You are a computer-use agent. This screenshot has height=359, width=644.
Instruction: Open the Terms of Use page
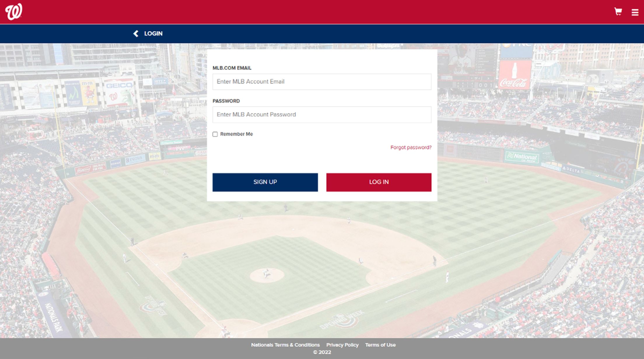[381, 345]
